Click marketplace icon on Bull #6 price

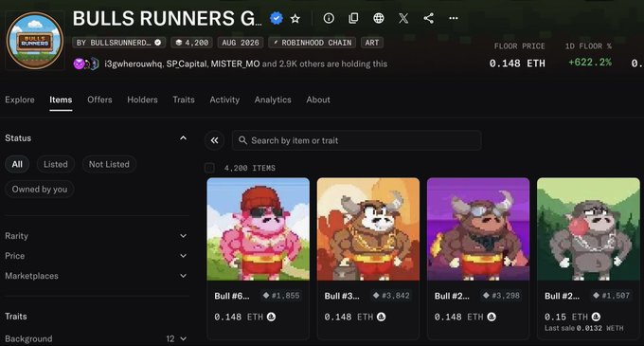(x=271, y=317)
